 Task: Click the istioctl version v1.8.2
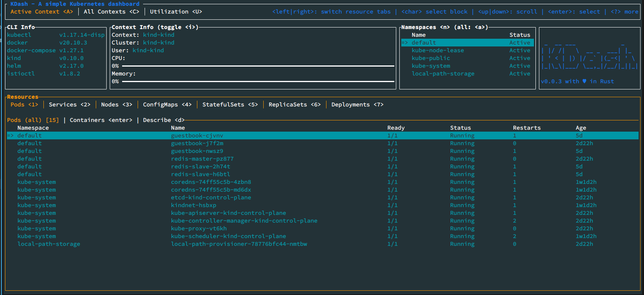[x=70, y=74]
